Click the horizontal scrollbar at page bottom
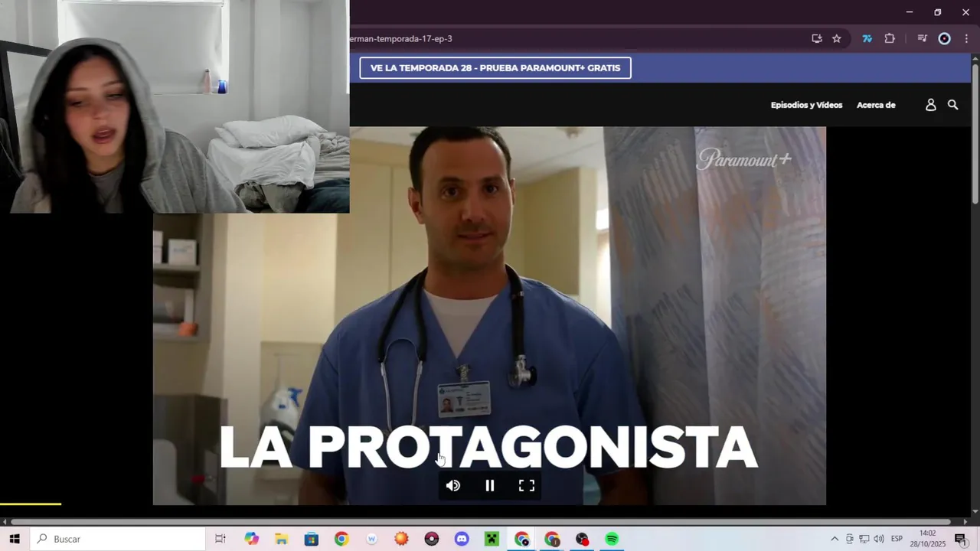 (x=480, y=522)
